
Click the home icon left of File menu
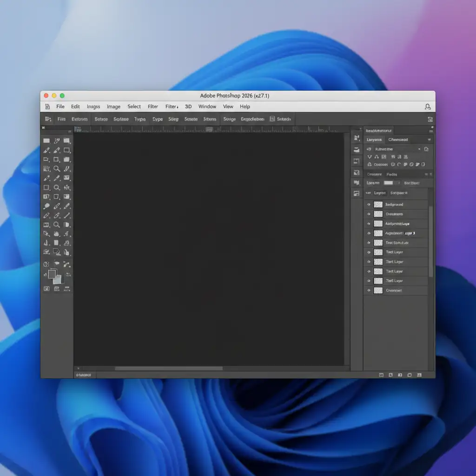pyautogui.click(x=47, y=107)
